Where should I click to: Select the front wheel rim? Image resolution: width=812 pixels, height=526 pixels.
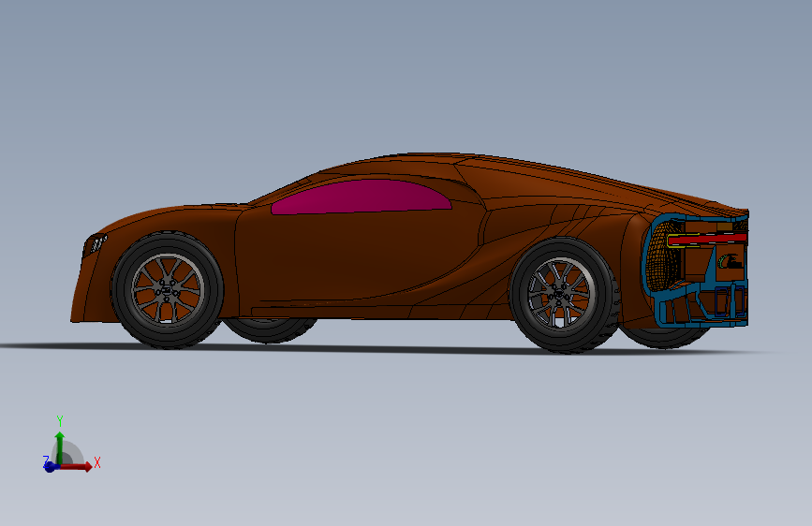click(x=168, y=289)
